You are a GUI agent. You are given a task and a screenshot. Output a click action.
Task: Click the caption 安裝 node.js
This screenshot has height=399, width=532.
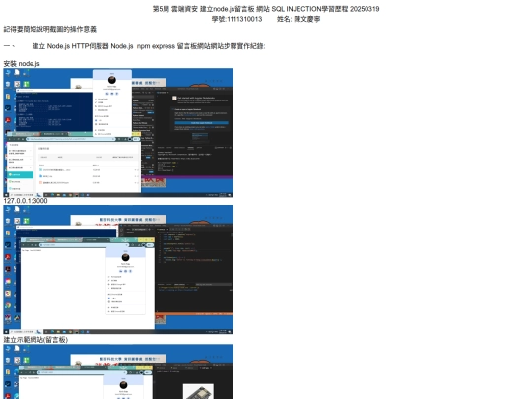22,64
